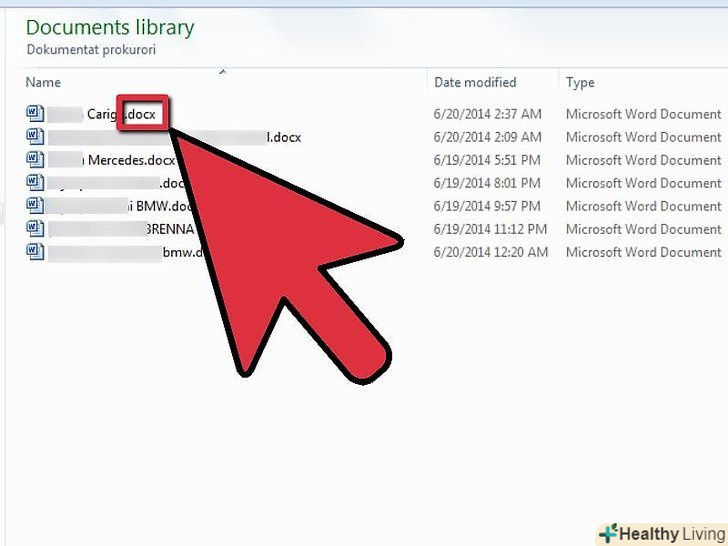Screen dimensions: 728x546
Task: Click date 6/19/2014 11:12 PM
Action: click(490, 229)
